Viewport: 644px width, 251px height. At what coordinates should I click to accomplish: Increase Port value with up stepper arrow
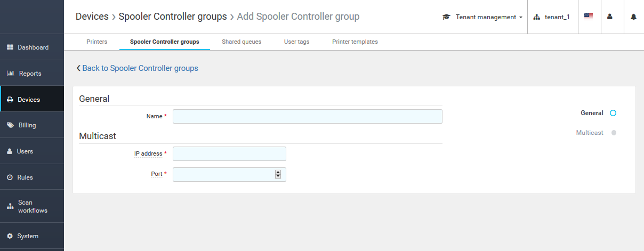coord(278,172)
